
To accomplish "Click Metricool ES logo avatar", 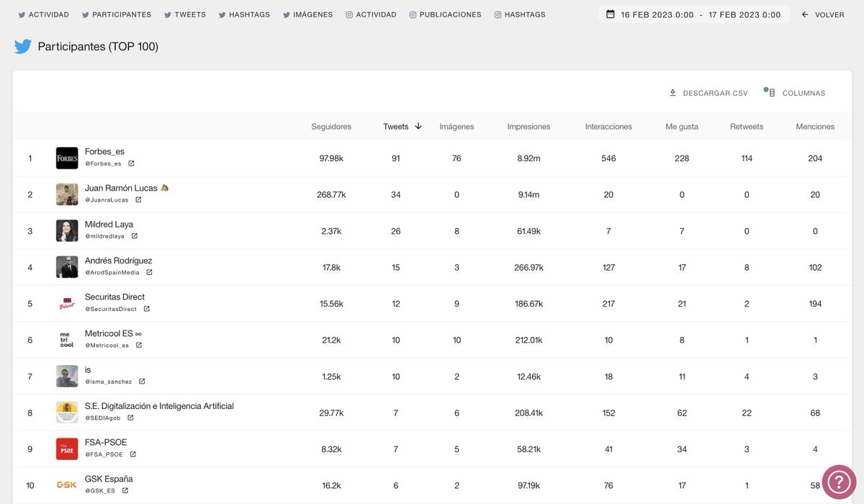I will pos(67,340).
